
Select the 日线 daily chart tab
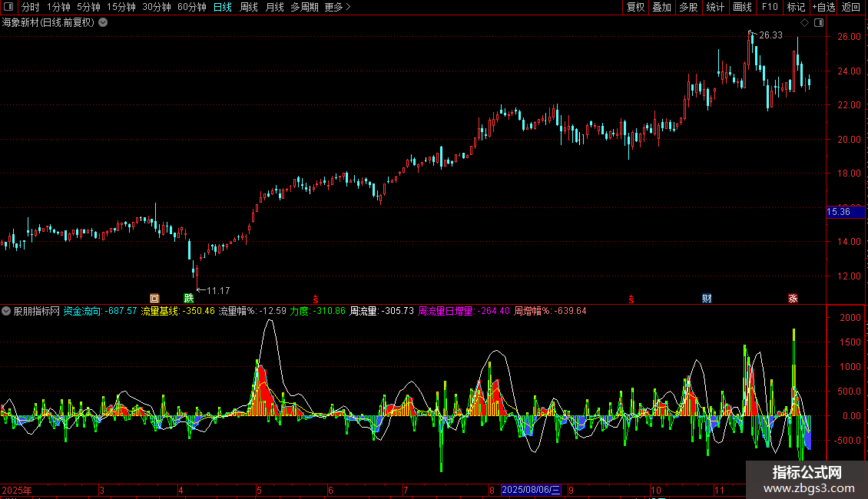pyautogui.click(x=223, y=7)
